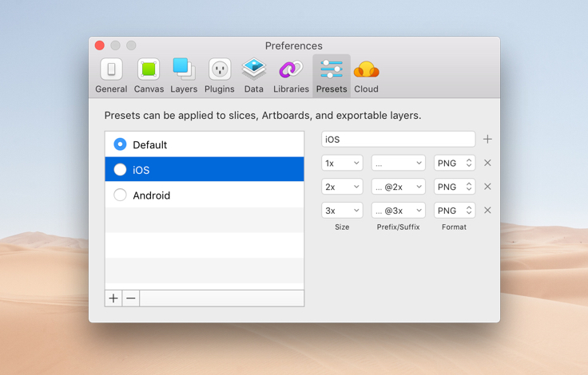This screenshot has height=375, width=588.
Task: Expand the 1x size dropdown
Action: click(x=343, y=163)
